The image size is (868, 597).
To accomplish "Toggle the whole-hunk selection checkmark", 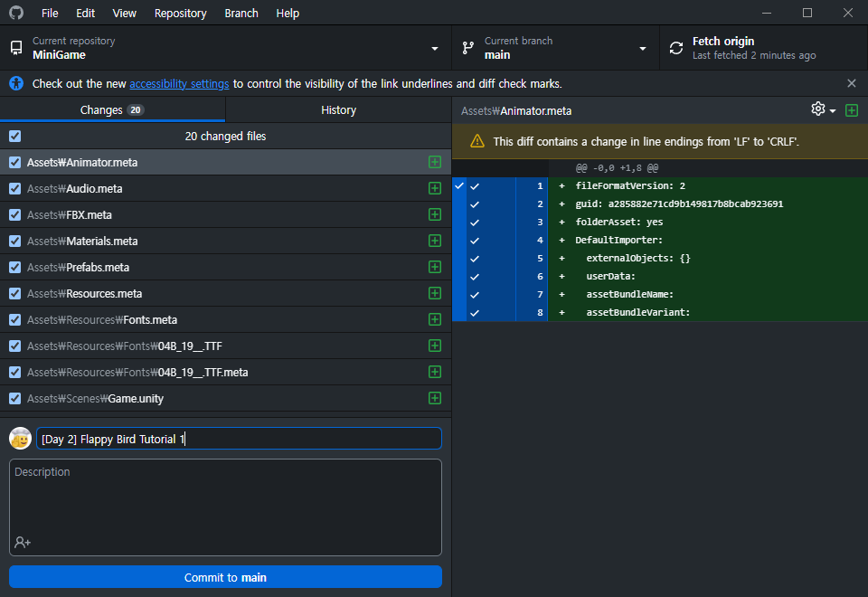I will tap(459, 186).
